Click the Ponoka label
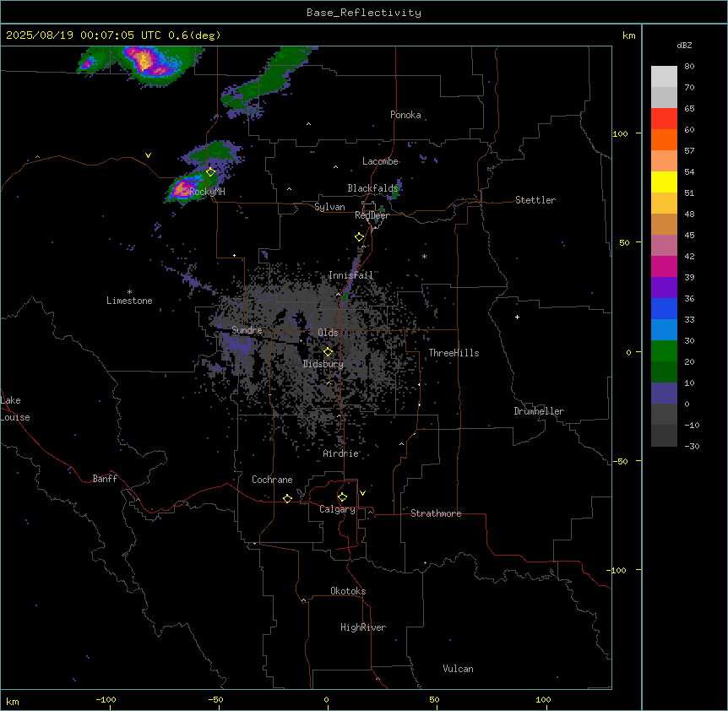The height and width of the screenshot is (711, 728). [405, 115]
